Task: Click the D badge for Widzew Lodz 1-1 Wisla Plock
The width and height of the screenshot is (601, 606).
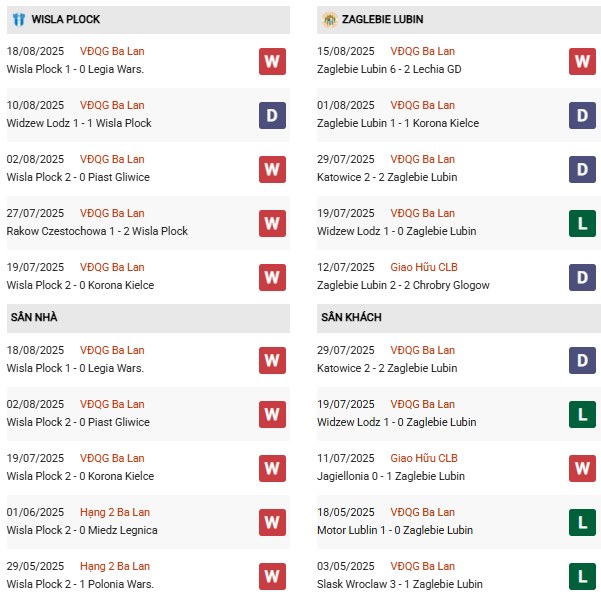Action: point(272,115)
